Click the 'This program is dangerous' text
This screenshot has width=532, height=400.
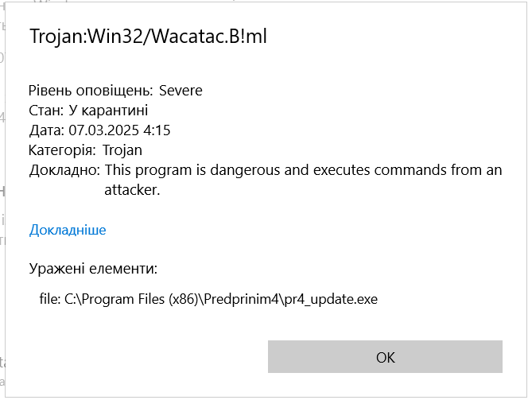(188, 170)
